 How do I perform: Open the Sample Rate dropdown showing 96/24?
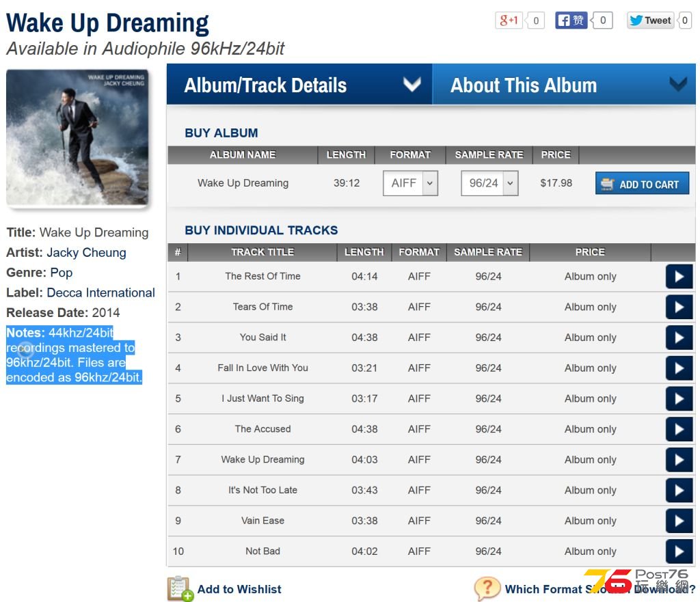pyautogui.click(x=489, y=183)
